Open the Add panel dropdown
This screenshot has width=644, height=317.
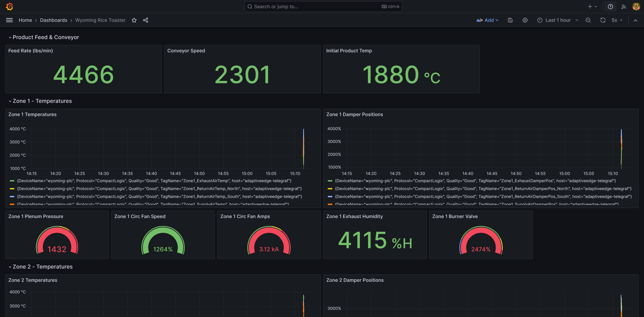[x=487, y=20]
